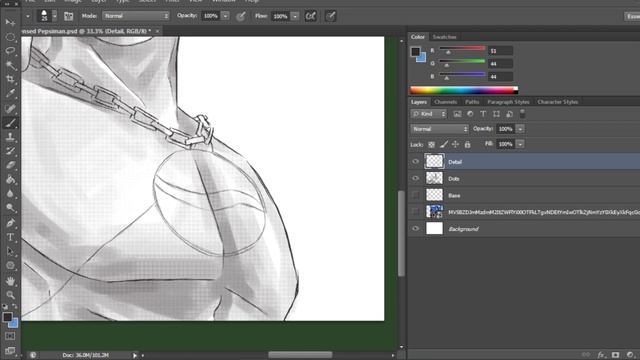Click the red R channel slider
Image resolution: width=640 pixels, height=360 pixels.
click(462, 49)
